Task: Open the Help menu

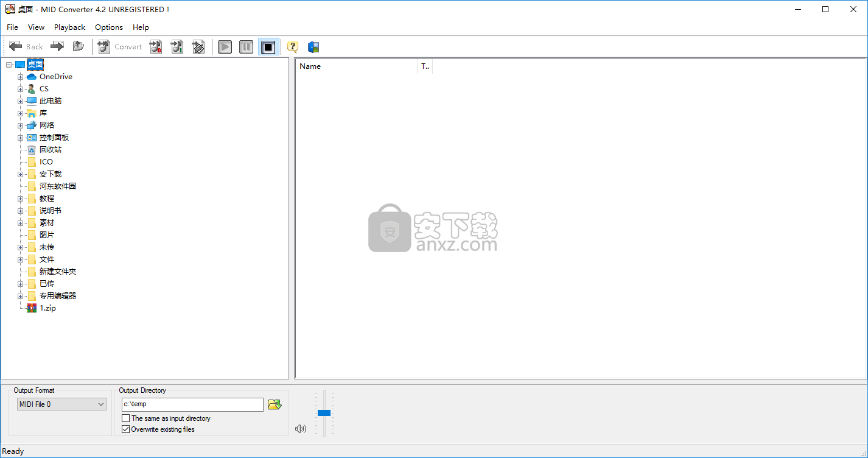Action: coord(141,27)
